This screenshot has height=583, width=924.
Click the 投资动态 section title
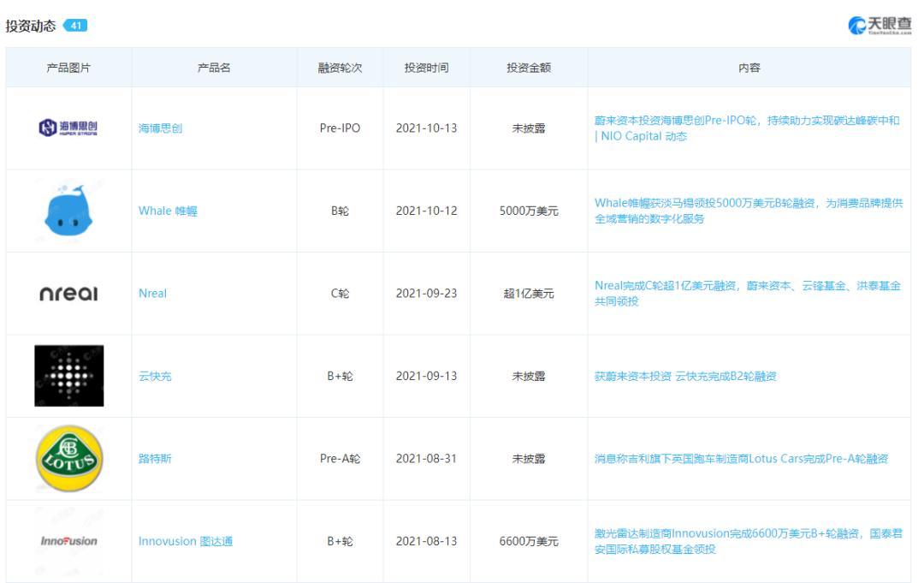pos(31,26)
